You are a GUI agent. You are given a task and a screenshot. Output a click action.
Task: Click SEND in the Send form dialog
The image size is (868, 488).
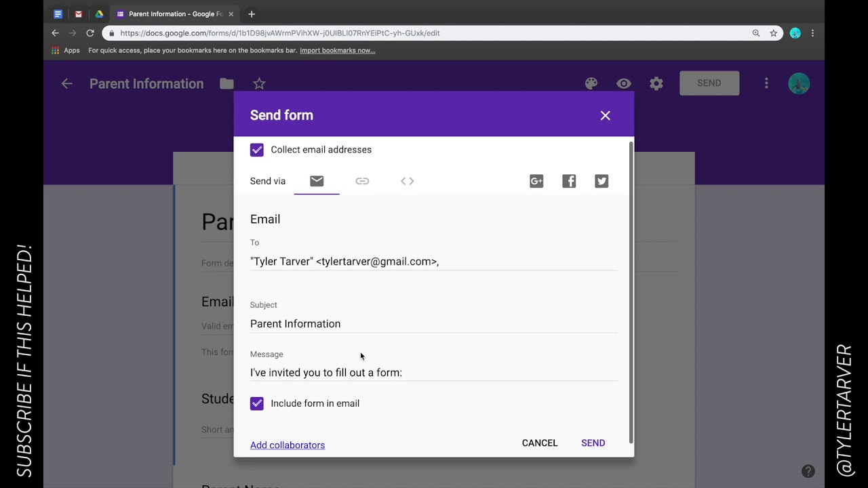coord(593,443)
